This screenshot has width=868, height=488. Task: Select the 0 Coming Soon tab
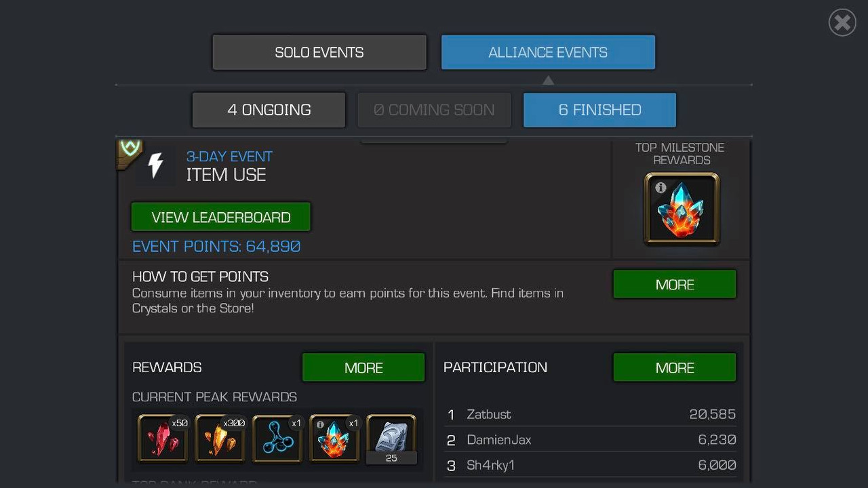tap(434, 110)
